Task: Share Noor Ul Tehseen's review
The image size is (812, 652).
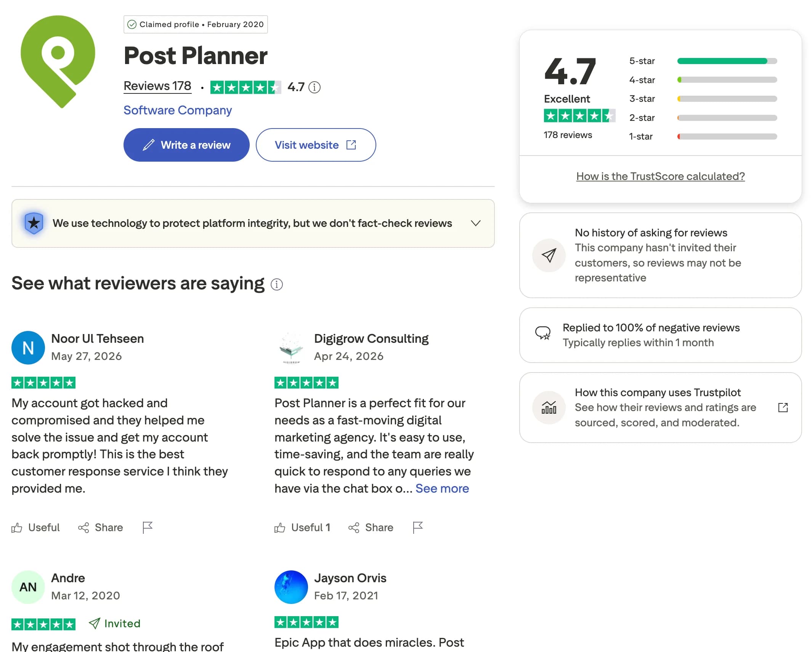Action: pyautogui.click(x=101, y=527)
